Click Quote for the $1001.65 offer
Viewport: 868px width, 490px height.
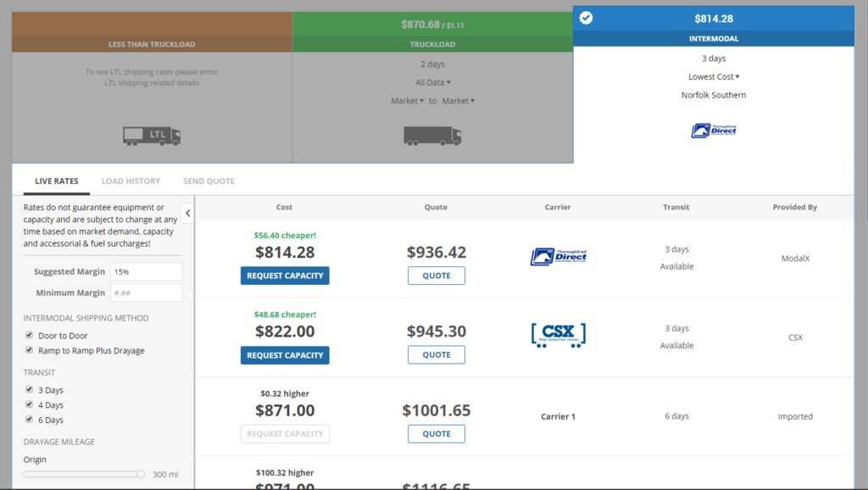[x=437, y=434]
